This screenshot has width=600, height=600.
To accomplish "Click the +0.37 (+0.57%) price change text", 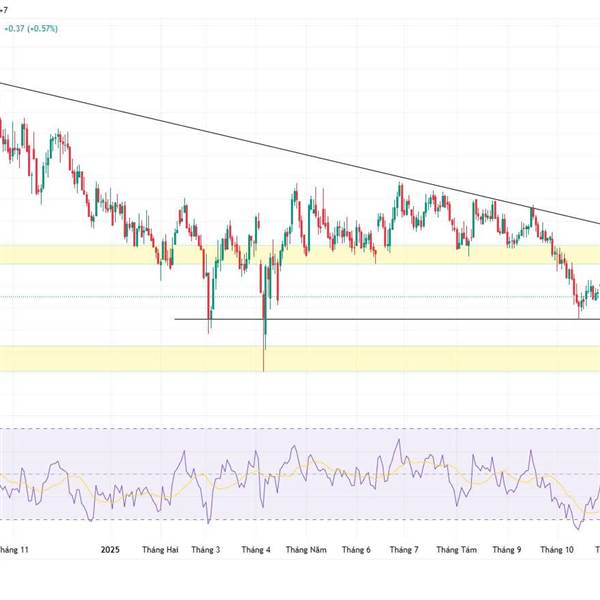I will pos(30,29).
